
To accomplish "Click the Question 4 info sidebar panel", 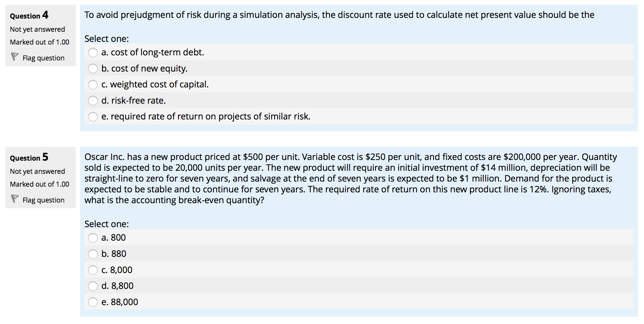I will coord(41,35).
